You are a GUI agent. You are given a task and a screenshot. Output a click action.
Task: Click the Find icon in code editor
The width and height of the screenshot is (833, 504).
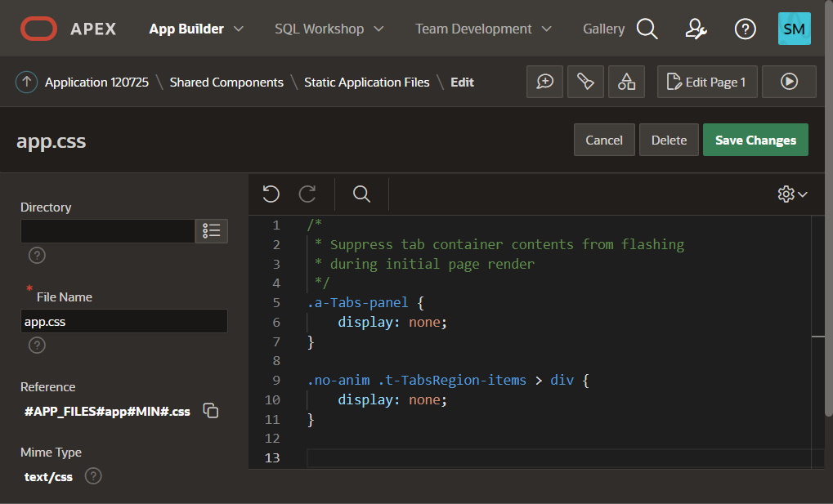coord(361,194)
